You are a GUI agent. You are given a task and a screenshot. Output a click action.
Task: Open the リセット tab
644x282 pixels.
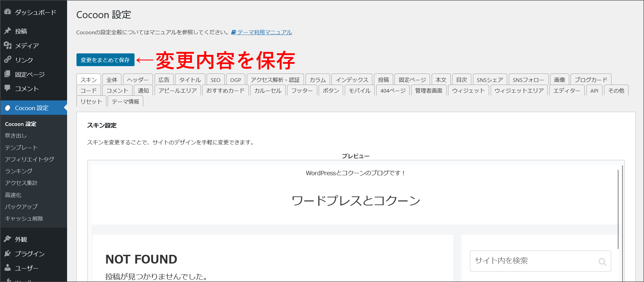tap(91, 101)
